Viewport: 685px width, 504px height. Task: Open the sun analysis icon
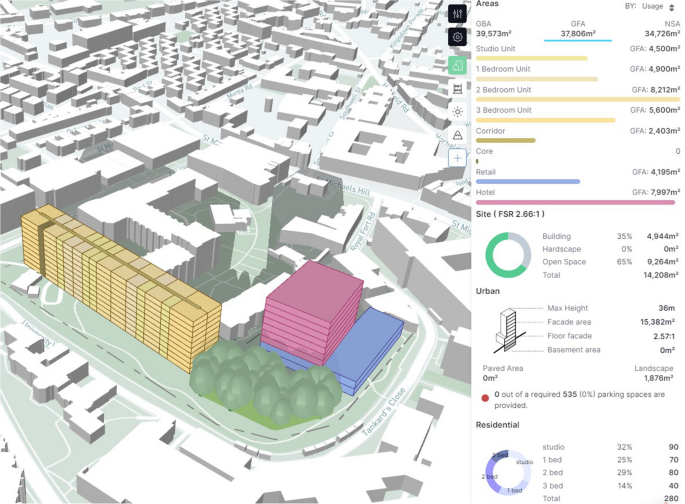coord(457,112)
